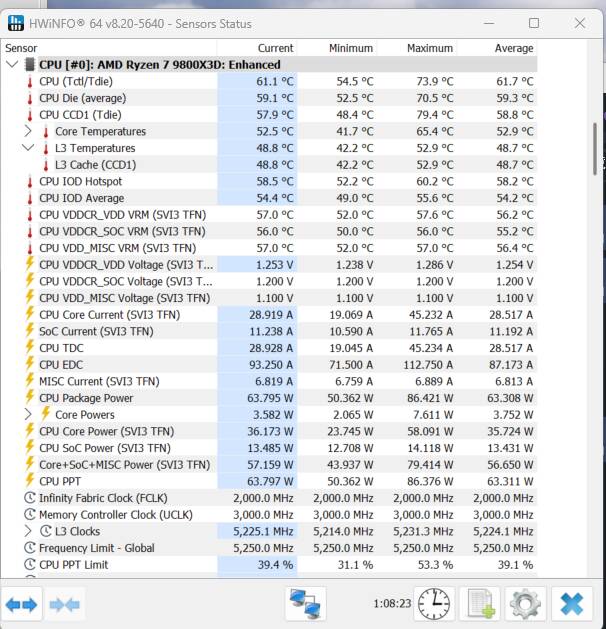Screen dimensions: 606x629
Task: Click the 1:08:23 elapsed time readout
Action: (392, 603)
